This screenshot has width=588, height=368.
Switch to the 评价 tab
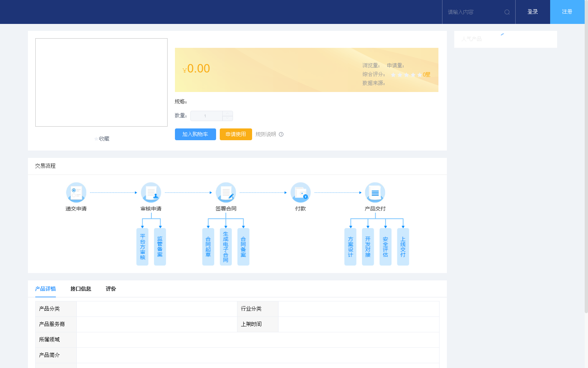(111, 289)
